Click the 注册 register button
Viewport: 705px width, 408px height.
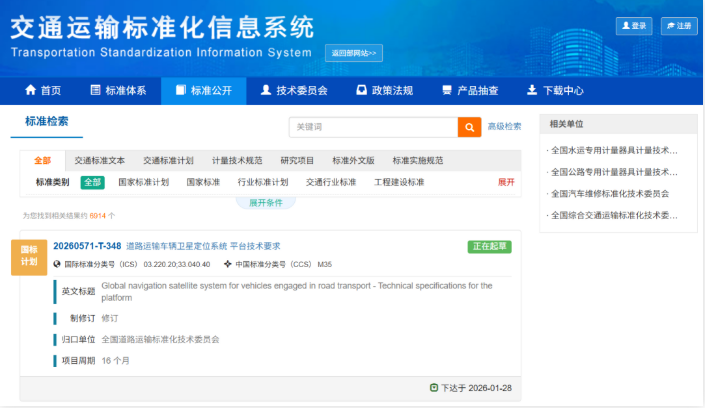678,26
